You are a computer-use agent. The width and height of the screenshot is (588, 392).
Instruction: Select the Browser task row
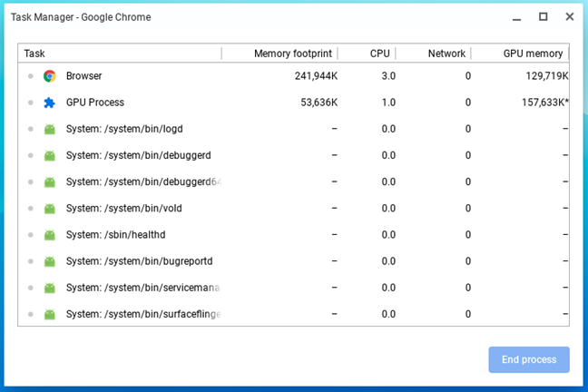[294, 76]
